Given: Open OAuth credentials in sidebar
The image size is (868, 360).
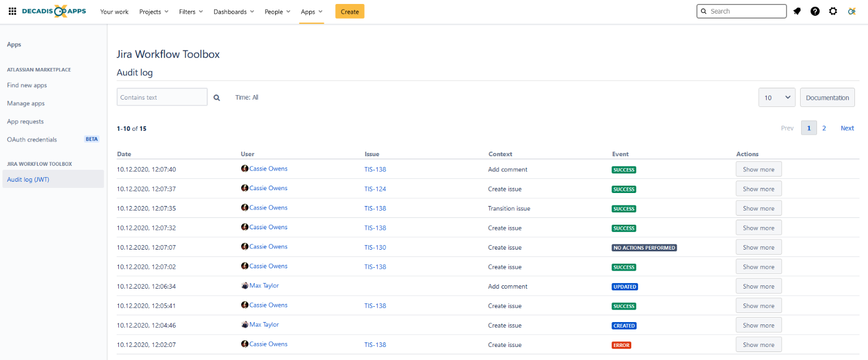Looking at the screenshot, I should [x=32, y=139].
